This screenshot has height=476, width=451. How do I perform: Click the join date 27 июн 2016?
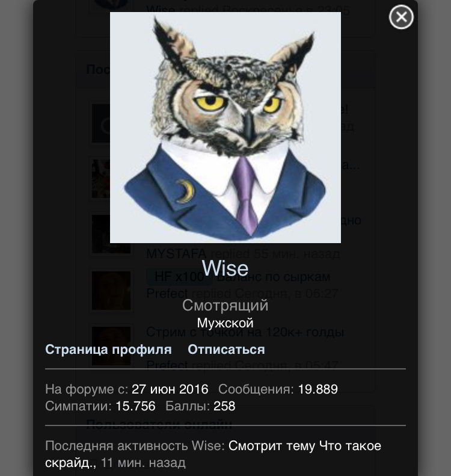click(x=170, y=389)
